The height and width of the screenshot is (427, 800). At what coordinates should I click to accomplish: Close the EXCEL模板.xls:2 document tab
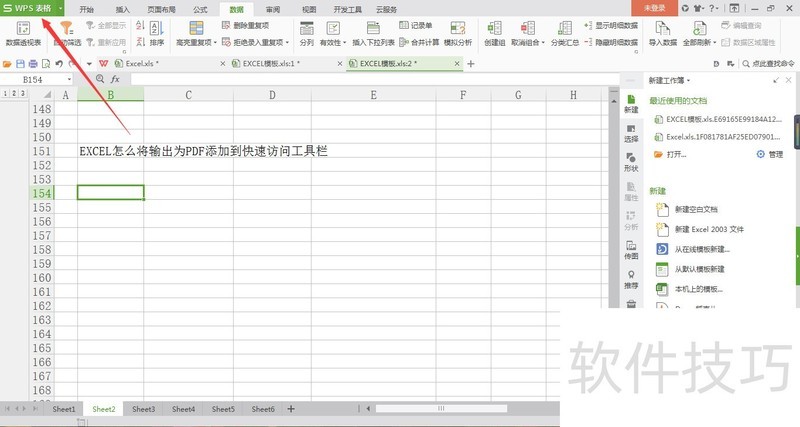pos(457,64)
